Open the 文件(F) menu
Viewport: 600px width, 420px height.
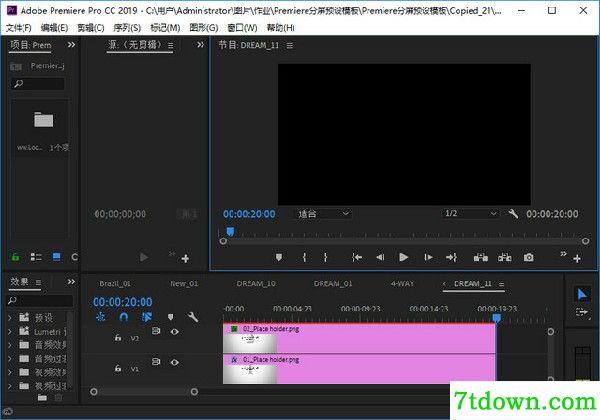(x=18, y=28)
